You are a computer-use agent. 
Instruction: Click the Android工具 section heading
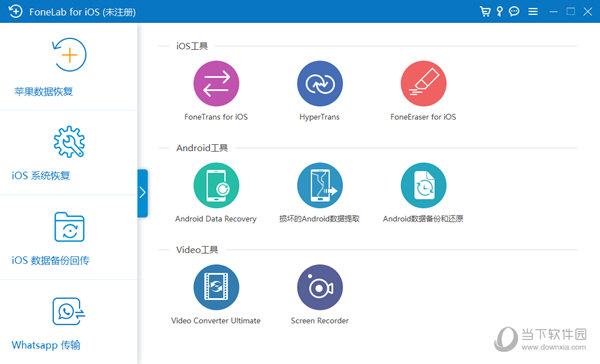point(202,148)
